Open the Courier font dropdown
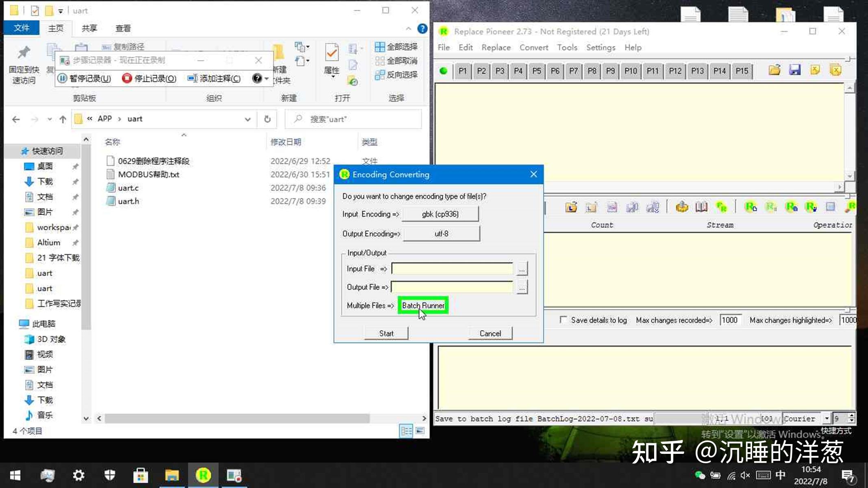The image size is (868, 488). point(827,418)
